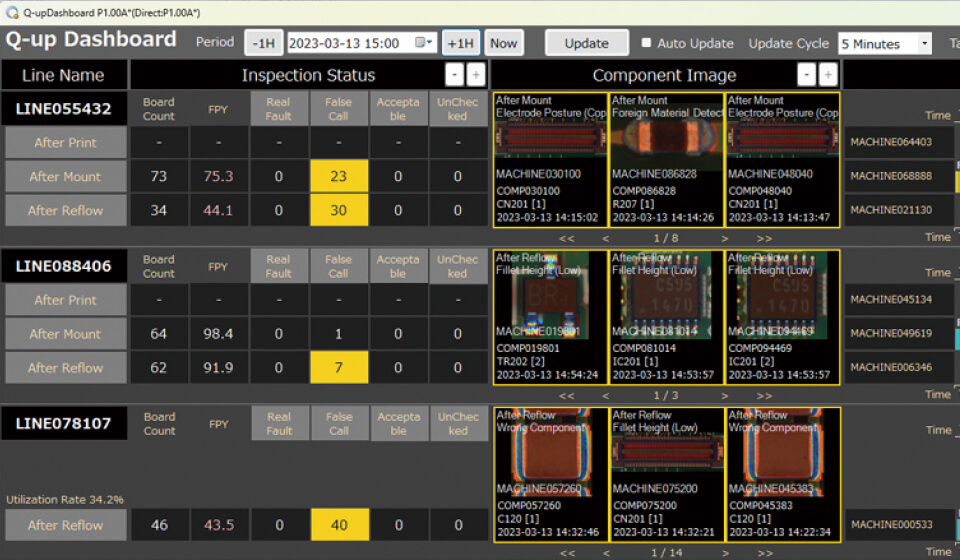Click MACHINE006346 entry
This screenshot has height=560, width=960.
tap(899, 367)
